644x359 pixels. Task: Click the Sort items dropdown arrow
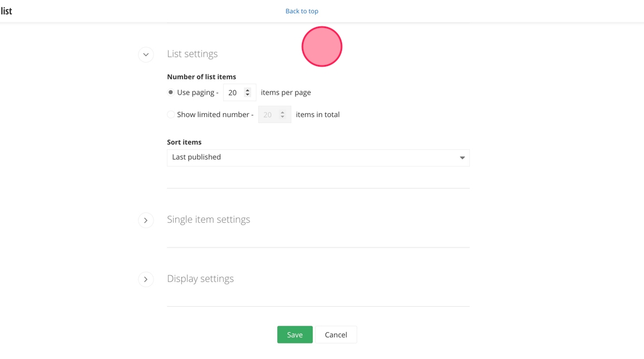point(462,158)
